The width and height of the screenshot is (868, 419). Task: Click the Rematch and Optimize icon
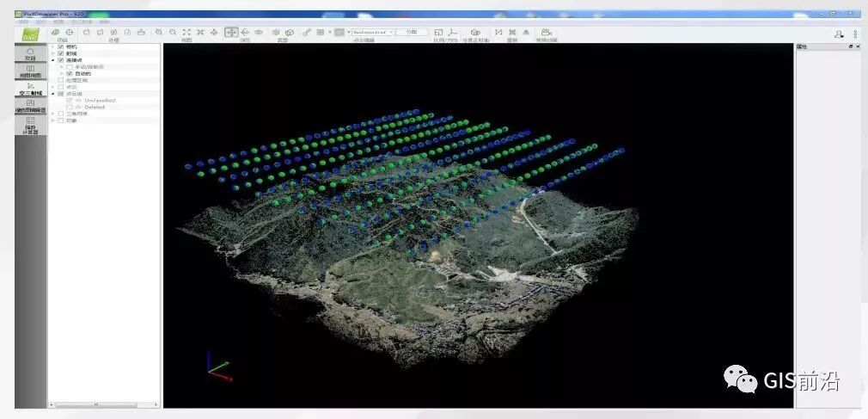[x=100, y=33]
